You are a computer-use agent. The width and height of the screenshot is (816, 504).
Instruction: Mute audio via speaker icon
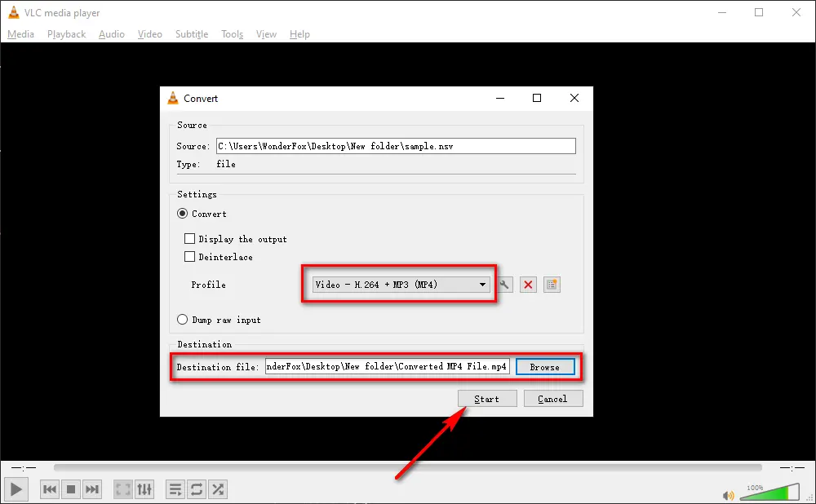(x=729, y=496)
